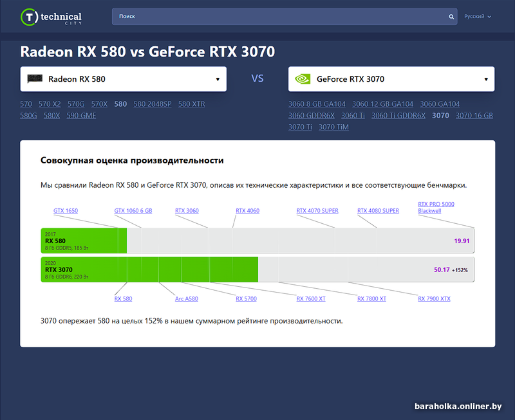
Task: Open the 590 GME variant link
Action: [x=82, y=116]
